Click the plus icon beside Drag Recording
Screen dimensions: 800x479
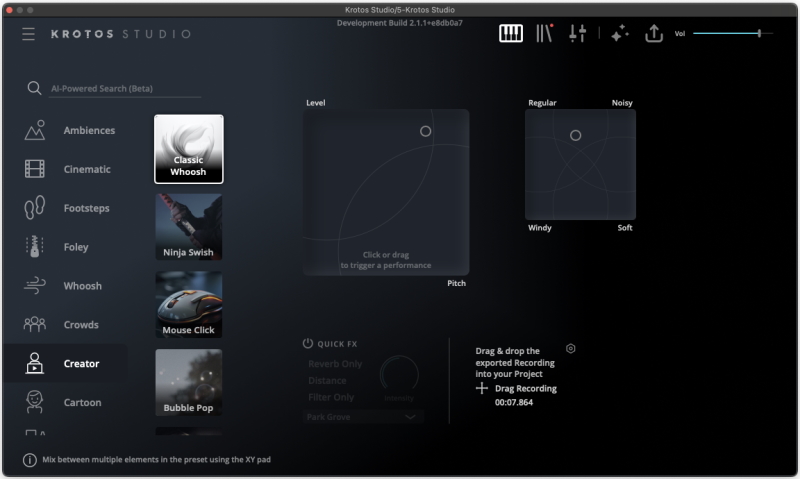click(482, 389)
